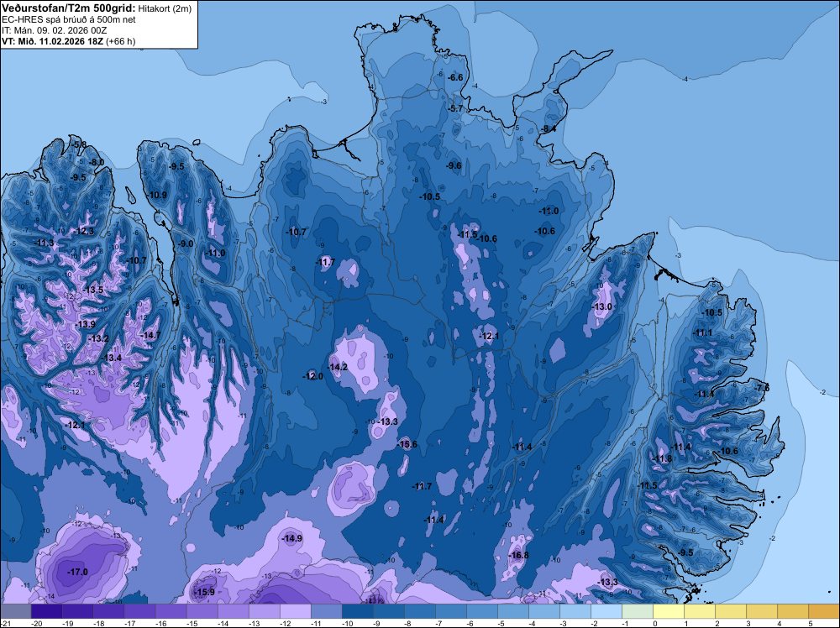This screenshot has height=628, width=840.
Task: Select the 4 to 5 legend color swatch
Action: pyautogui.click(x=793, y=611)
